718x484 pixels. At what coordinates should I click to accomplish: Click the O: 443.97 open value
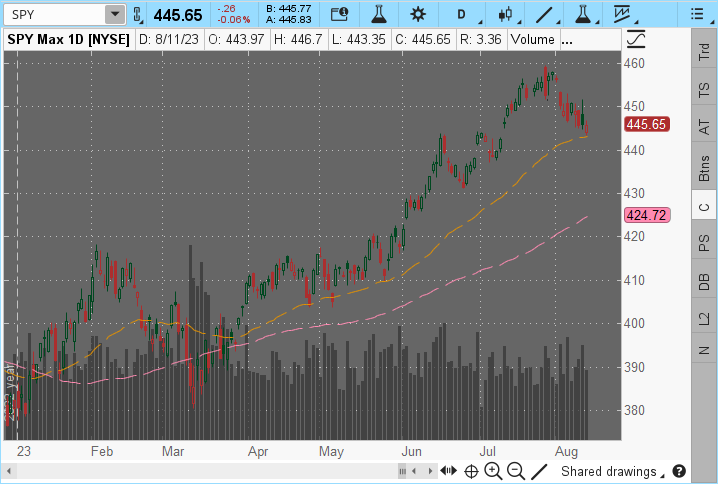tap(236, 40)
